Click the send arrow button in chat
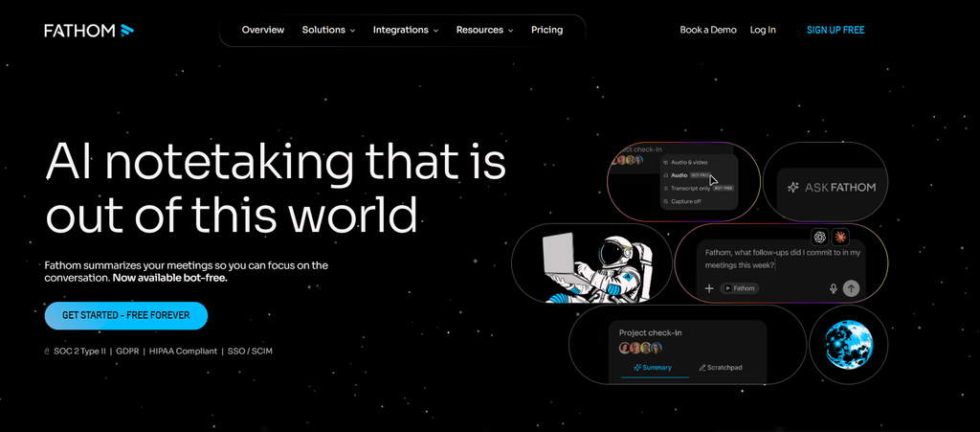 click(x=851, y=288)
